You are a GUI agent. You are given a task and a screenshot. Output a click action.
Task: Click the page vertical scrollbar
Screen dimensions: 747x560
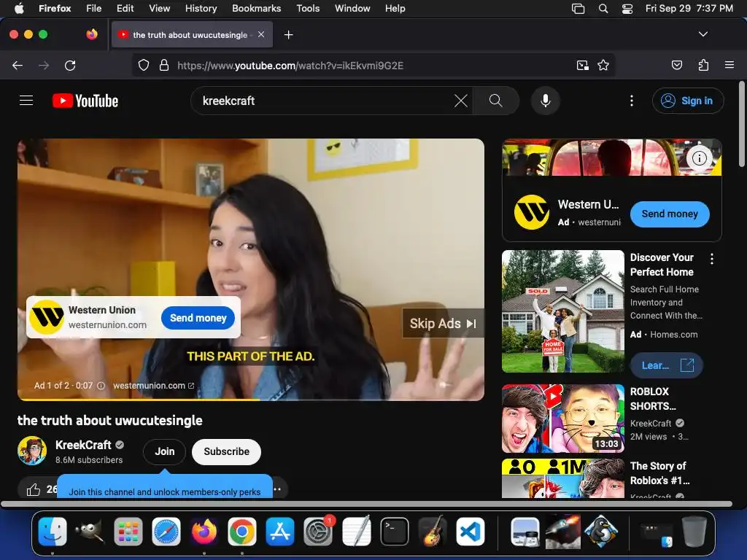[741, 124]
